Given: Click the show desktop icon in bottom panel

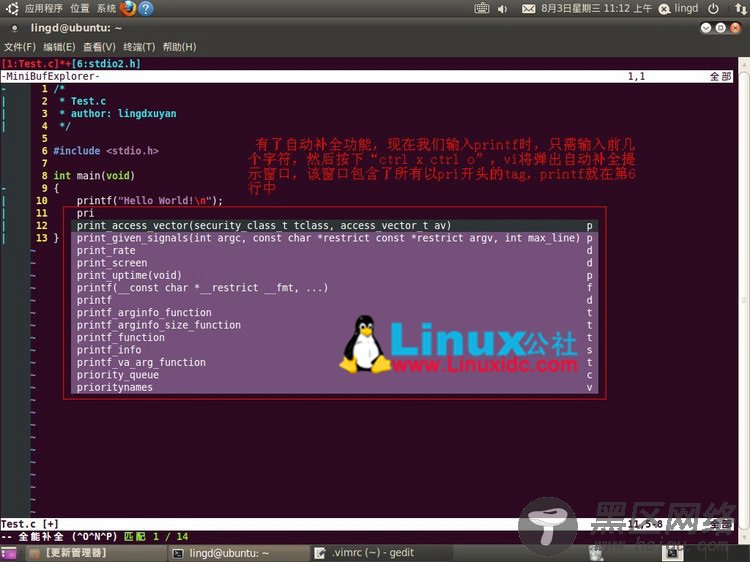Looking at the screenshot, I should tap(8, 554).
